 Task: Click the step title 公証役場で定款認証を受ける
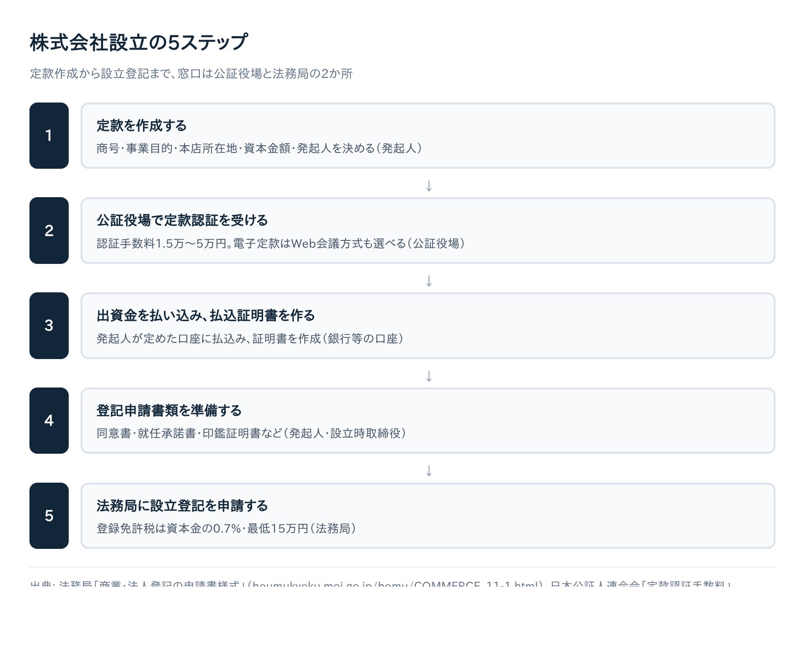pos(182,220)
